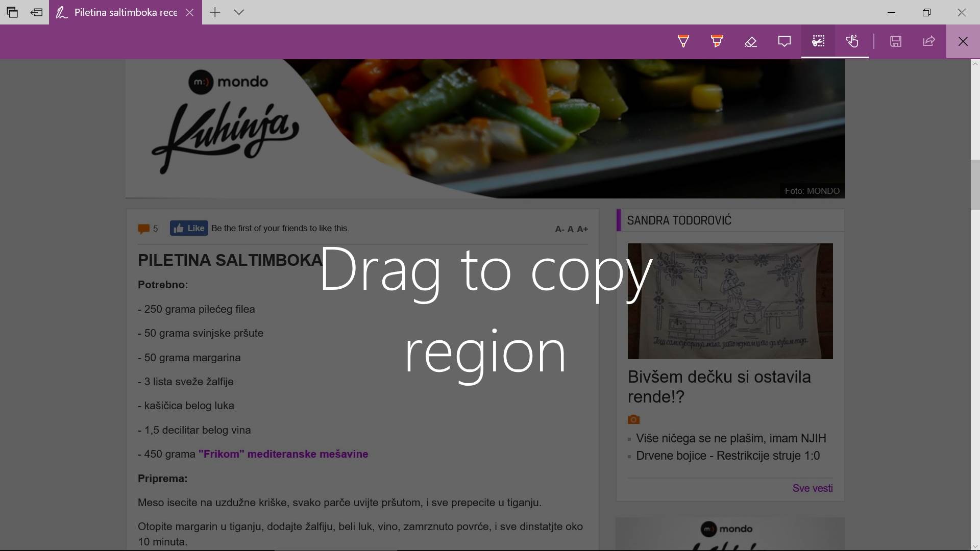Image resolution: width=980 pixels, height=551 pixels.
Task: Select the Highlighter tool
Action: click(x=717, y=41)
